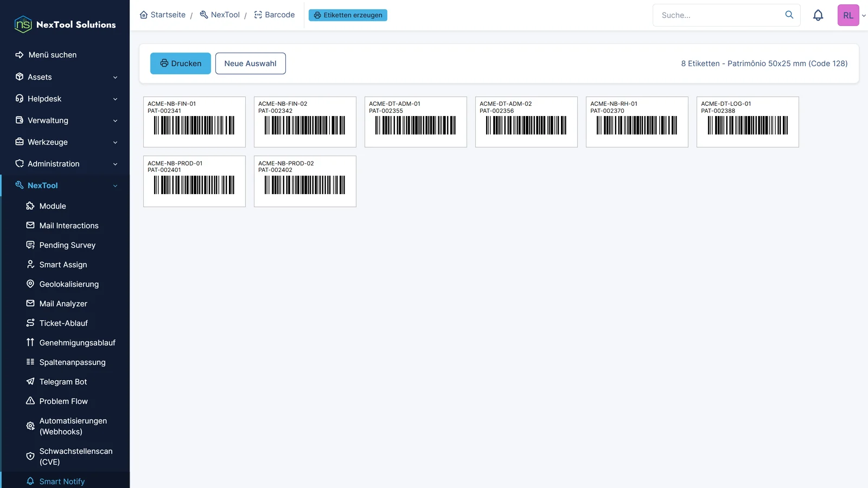Click the Geolokalisierung pin icon
Image resolution: width=868 pixels, height=488 pixels.
(x=30, y=284)
